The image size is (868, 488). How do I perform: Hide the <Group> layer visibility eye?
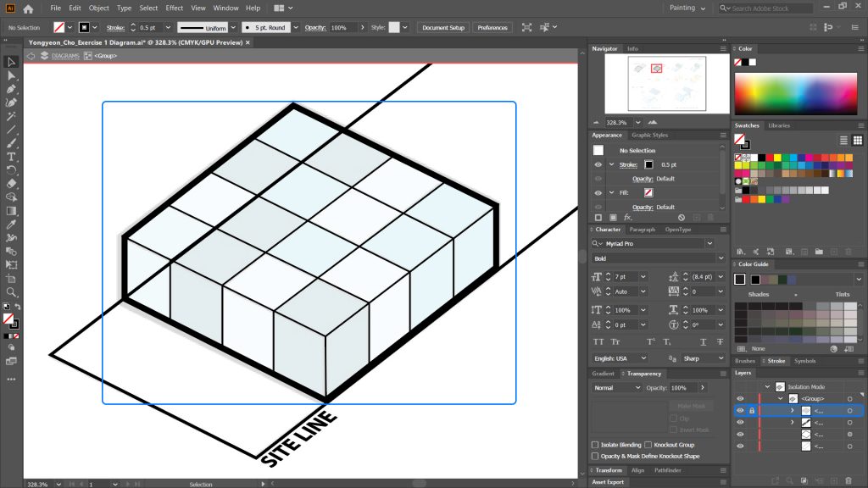pyautogui.click(x=741, y=398)
